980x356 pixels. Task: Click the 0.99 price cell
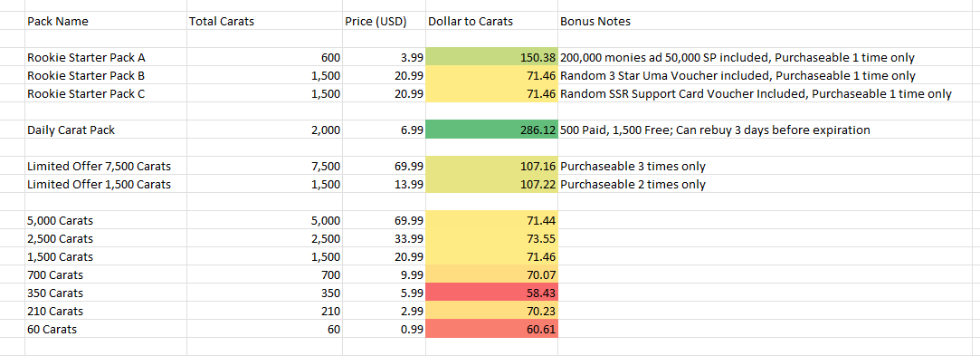pos(383,329)
